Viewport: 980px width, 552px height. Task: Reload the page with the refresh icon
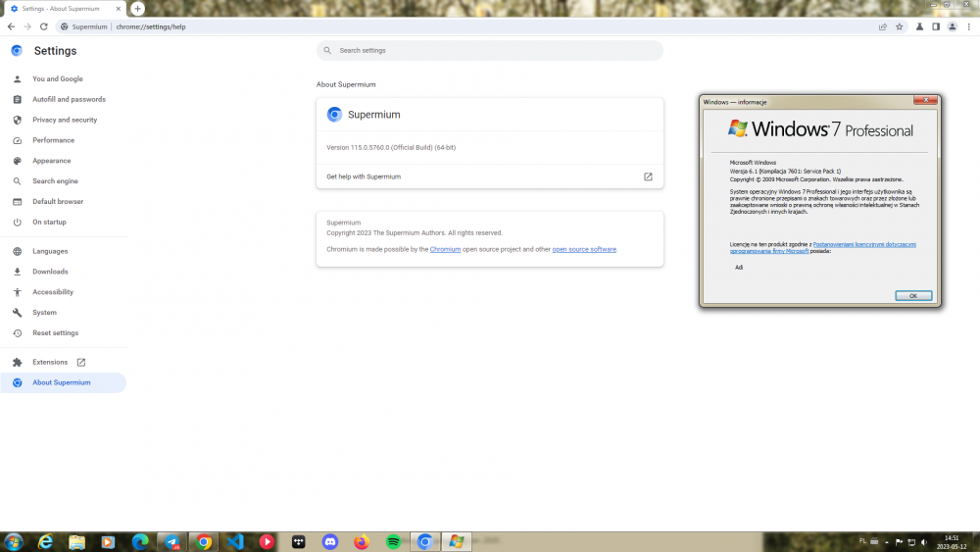tap(42, 26)
